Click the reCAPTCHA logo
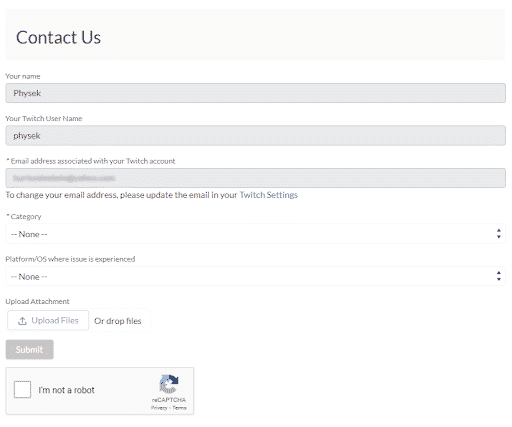Screen dimensions: 512x427 point(169,384)
